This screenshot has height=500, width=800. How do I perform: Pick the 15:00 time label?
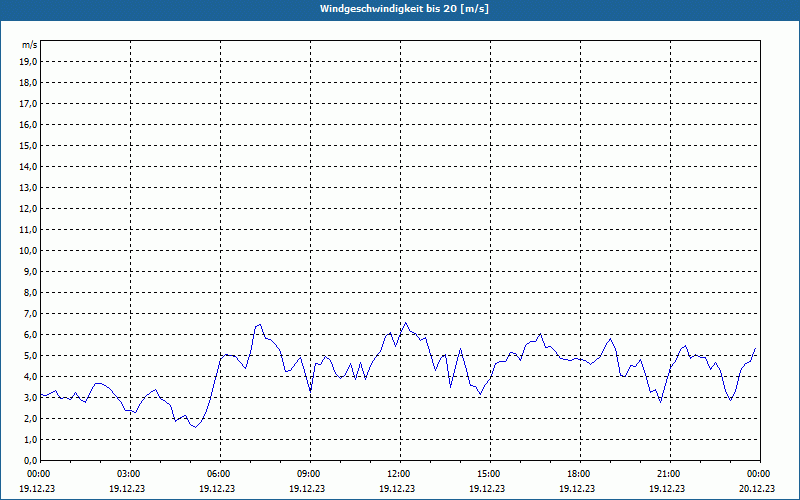click(x=489, y=474)
